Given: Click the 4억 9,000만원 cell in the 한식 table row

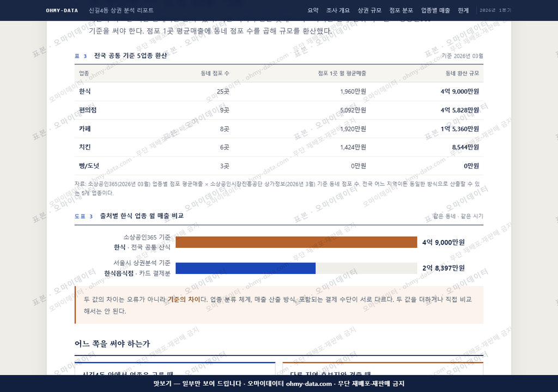Looking at the screenshot, I should (x=460, y=91).
